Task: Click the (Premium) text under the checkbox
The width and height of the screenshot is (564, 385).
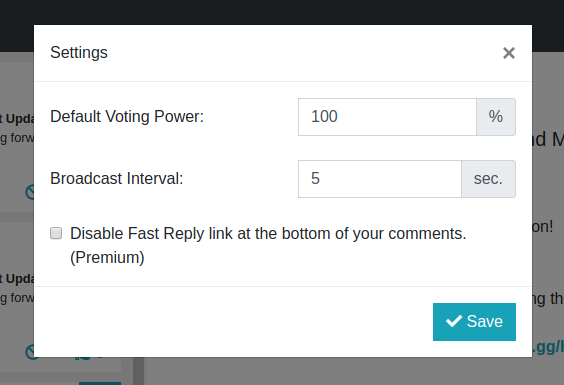Action: tap(107, 258)
